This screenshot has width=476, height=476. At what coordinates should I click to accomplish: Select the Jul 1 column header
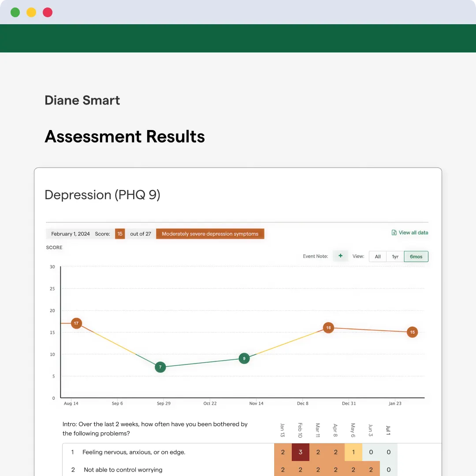pyautogui.click(x=388, y=430)
